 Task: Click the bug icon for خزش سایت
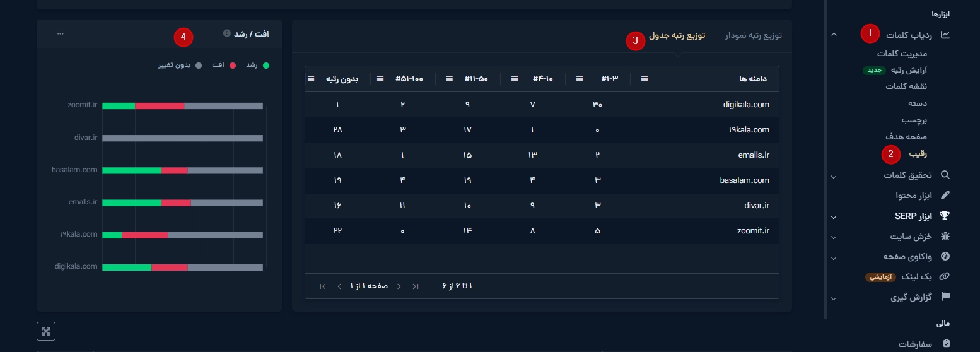pyautogui.click(x=945, y=236)
